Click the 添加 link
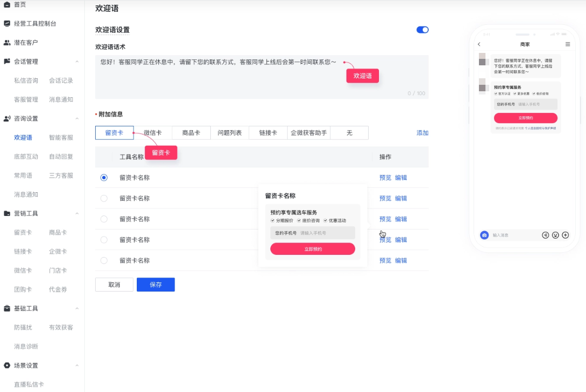Viewport: 586px width, 392px height. point(422,132)
